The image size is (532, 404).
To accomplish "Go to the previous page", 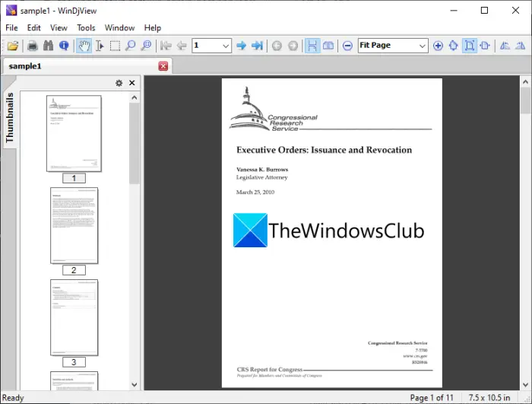I will tap(182, 46).
